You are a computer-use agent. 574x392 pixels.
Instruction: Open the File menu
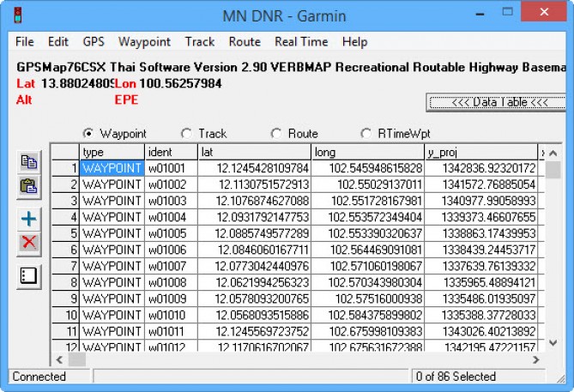25,42
